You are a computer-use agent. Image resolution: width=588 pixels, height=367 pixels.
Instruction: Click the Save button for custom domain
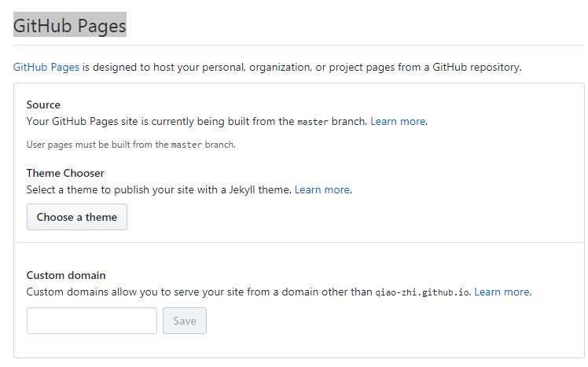[x=185, y=321]
